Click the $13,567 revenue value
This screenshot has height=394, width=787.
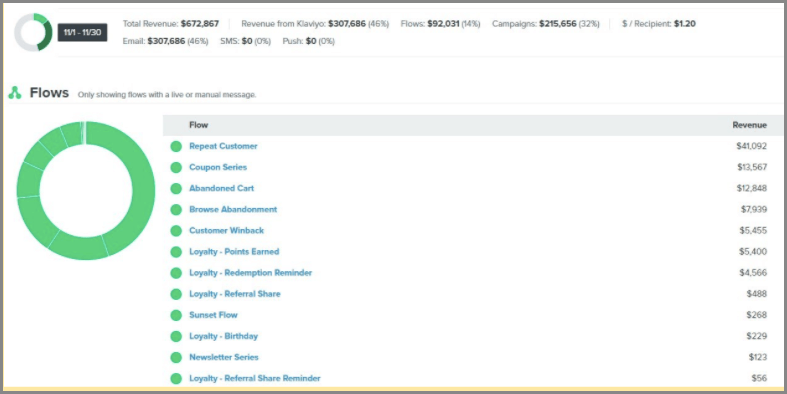(752, 167)
